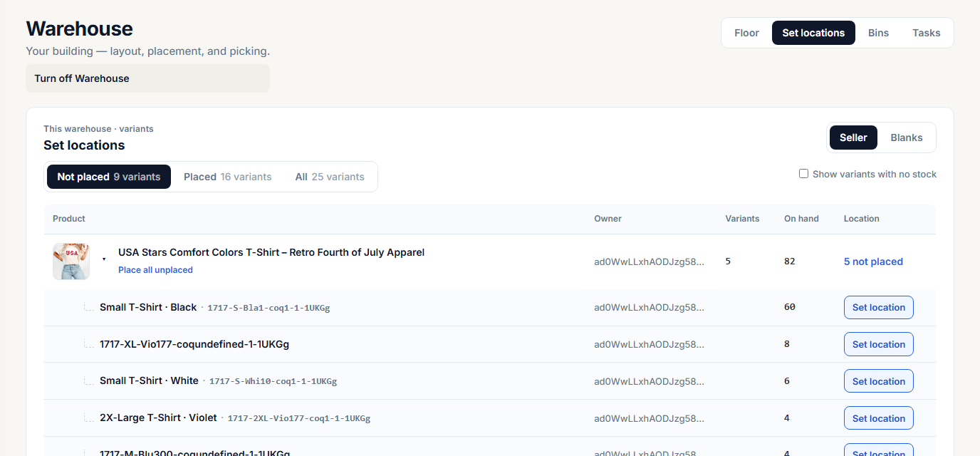Click the 2X-Large T-Shirt · Violet variant name

point(158,418)
